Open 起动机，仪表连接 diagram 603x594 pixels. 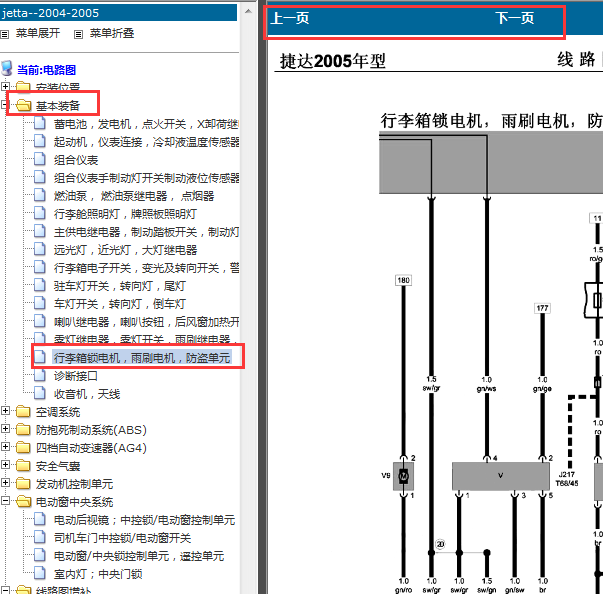tap(146, 142)
